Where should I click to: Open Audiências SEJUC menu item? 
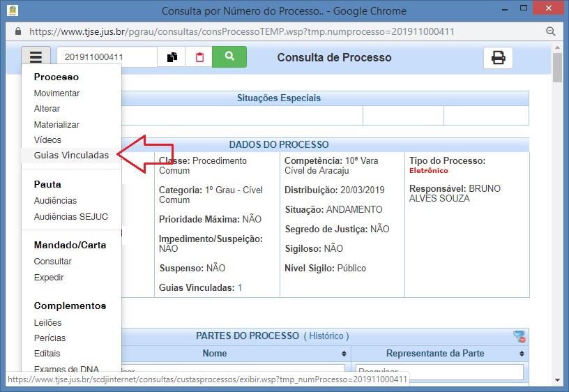pos(71,216)
